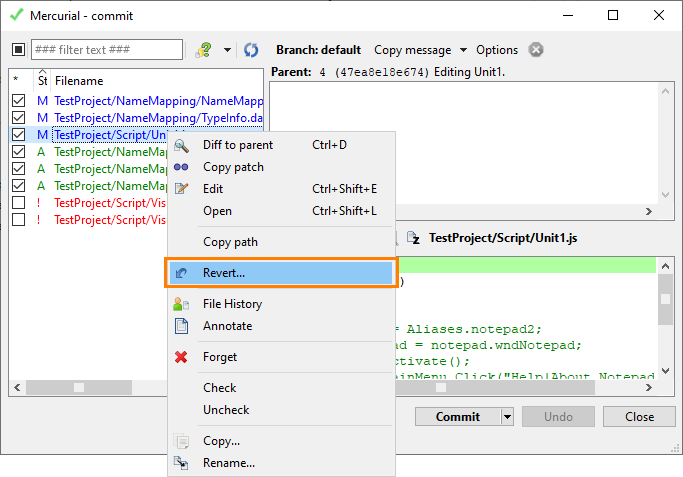Click the Rename icon in context menu
This screenshot has width=683, height=477.
point(181,463)
